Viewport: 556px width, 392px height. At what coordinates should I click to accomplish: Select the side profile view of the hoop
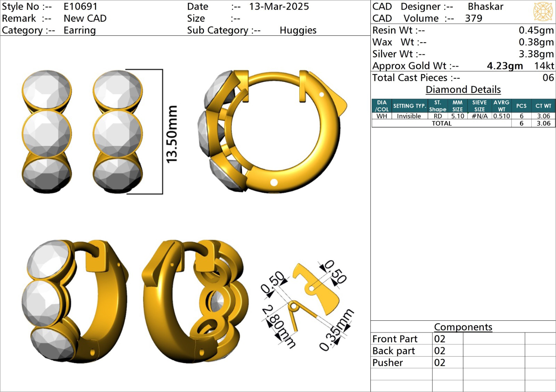pos(273,131)
